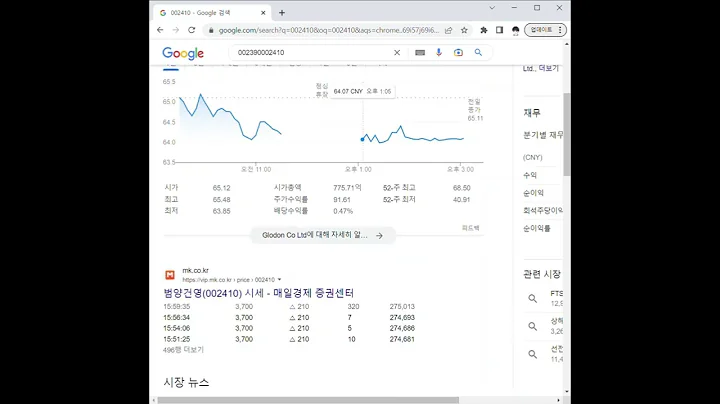The width and height of the screenshot is (720, 404).
Task: Click the 시가총액 value 775.71억
Action: coord(347,188)
